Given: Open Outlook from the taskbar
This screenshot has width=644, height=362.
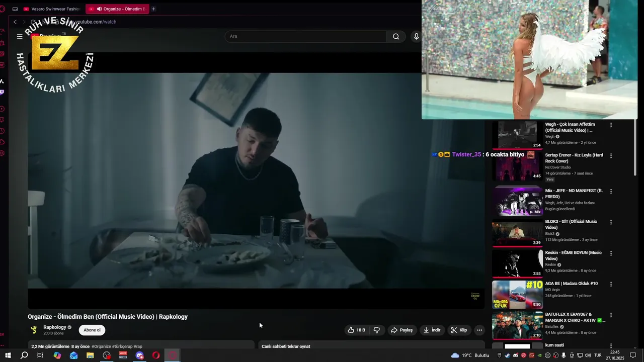Looking at the screenshot, I should pos(74,355).
